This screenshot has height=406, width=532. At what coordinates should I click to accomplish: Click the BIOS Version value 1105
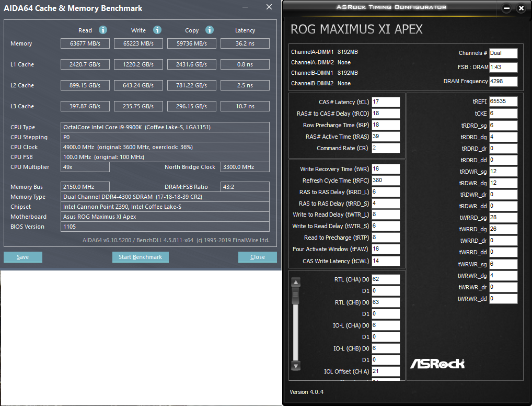165,227
